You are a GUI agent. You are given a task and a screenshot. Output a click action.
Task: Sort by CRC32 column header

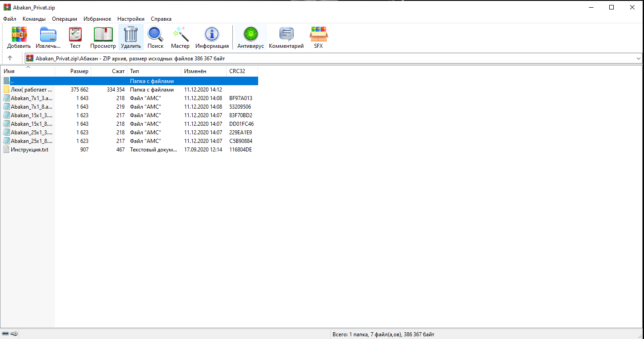[x=242, y=71]
